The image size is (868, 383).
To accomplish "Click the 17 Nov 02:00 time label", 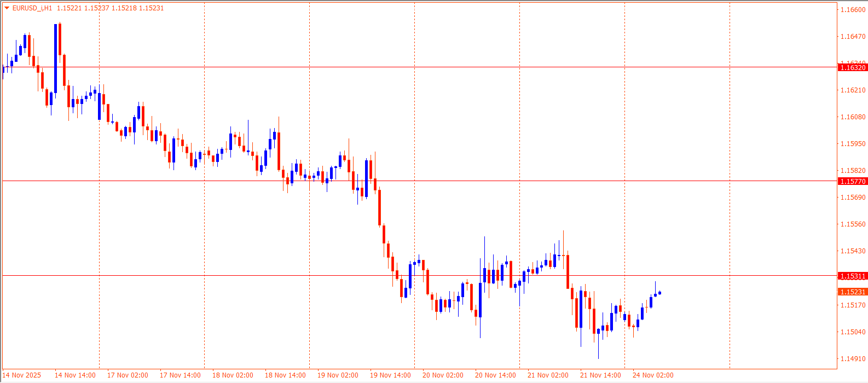I will [x=128, y=375].
